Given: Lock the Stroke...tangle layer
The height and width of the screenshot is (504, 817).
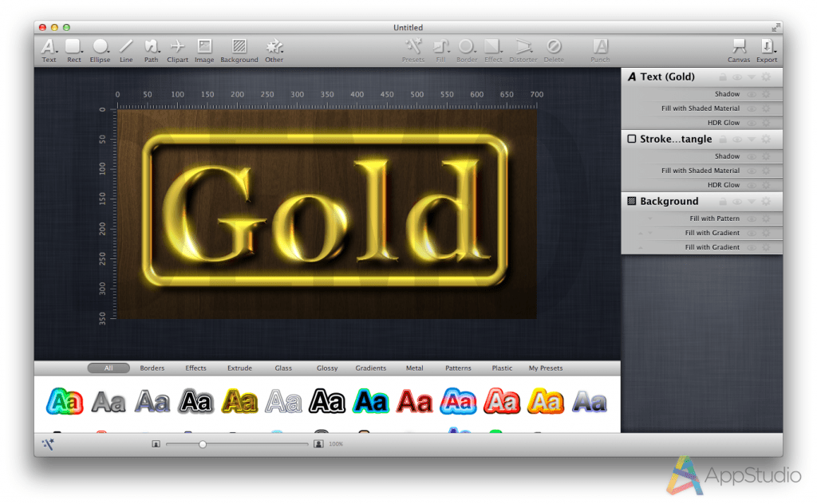Looking at the screenshot, I should pyautogui.click(x=723, y=139).
